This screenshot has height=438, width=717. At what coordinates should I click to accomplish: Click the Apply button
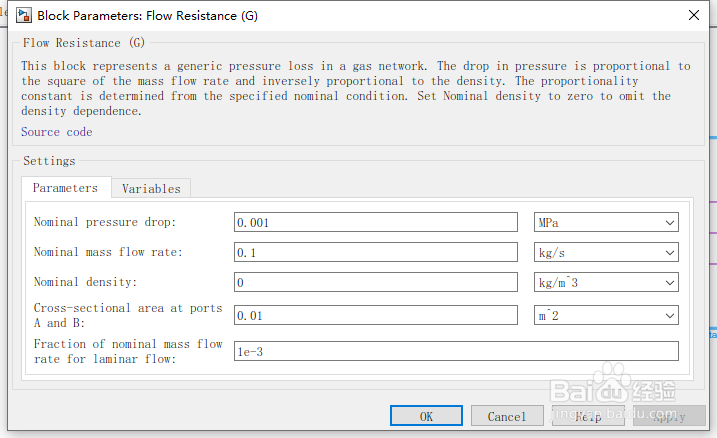tap(669, 416)
